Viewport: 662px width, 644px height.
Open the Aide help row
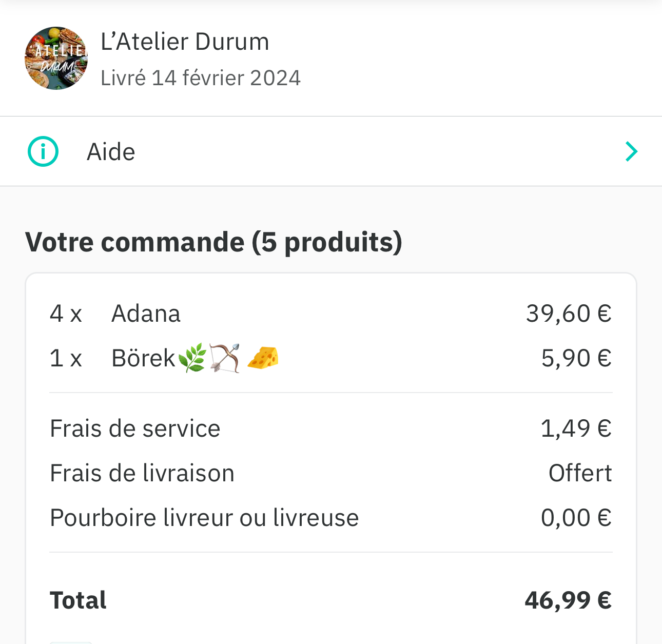pos(330,152)
